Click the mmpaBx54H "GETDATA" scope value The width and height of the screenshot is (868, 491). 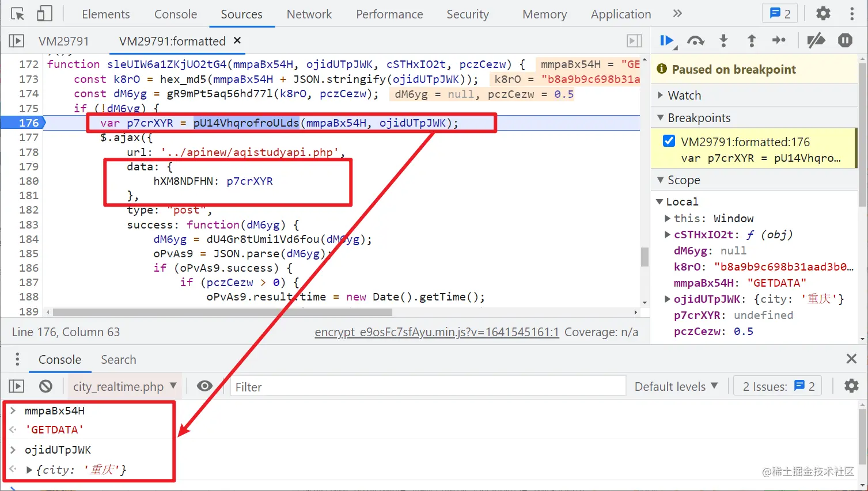(776, 283)
